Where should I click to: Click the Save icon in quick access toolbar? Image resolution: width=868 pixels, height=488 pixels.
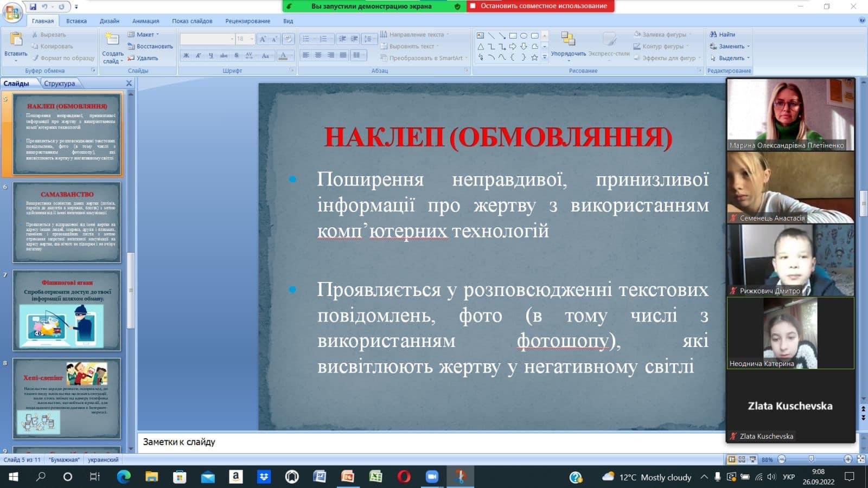[x=33, y=7]
